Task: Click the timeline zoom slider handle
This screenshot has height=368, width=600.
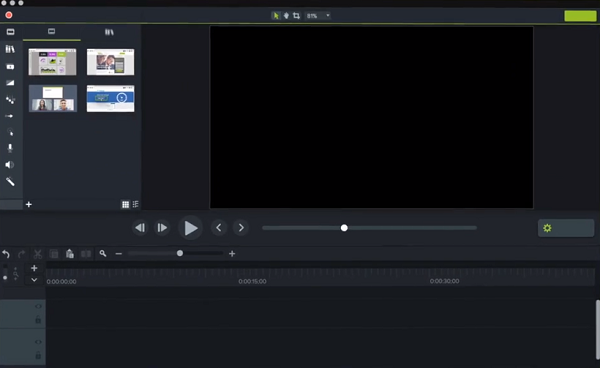Action: pos(180,253)
